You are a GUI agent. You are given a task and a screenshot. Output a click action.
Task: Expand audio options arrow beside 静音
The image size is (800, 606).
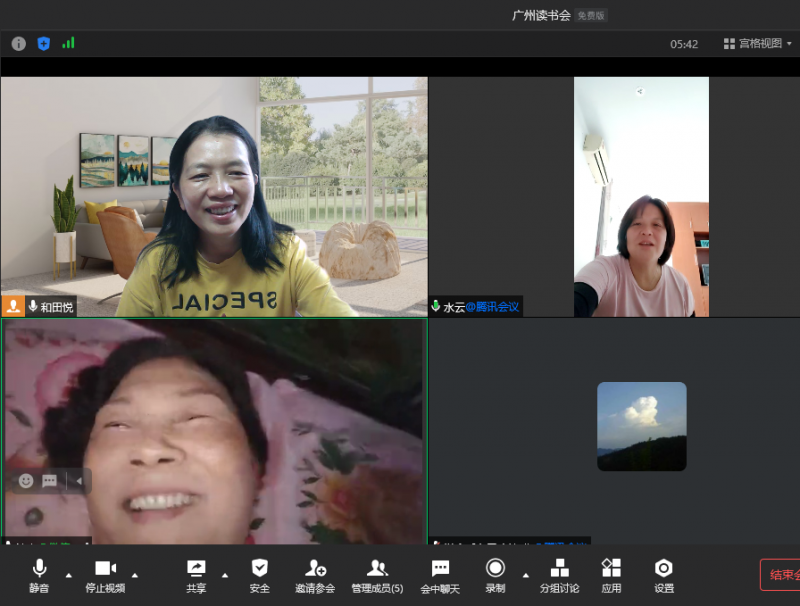click(68, 575)
